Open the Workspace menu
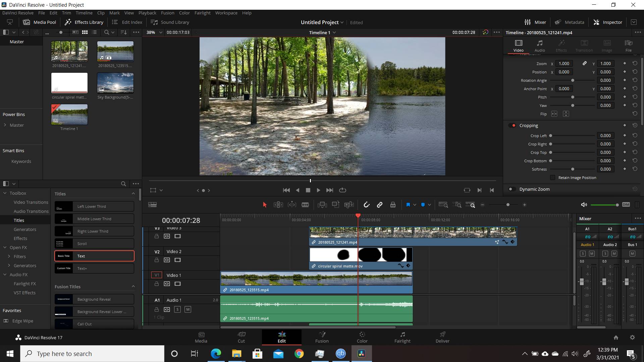Screen dimensions: 644x362 [226, 13]
